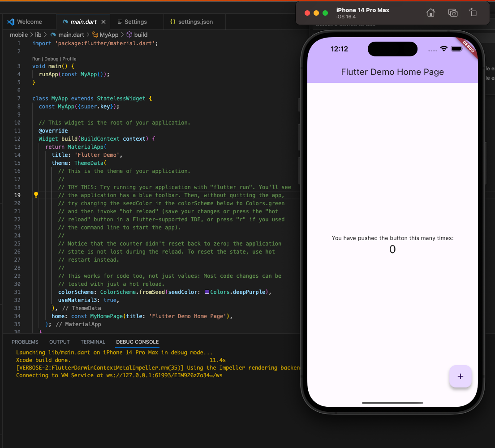Click 'Launching lib/main.dart' console line

(x=114, y=352)
